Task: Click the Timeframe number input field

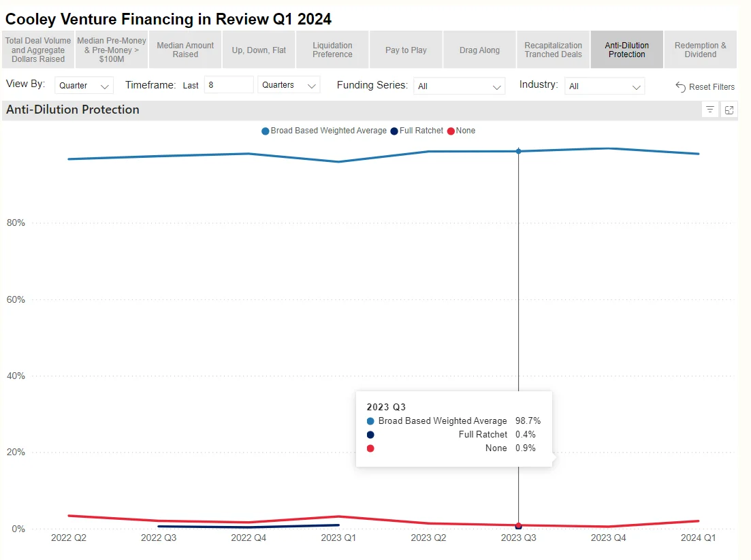Action: click(x=229, y=85)
